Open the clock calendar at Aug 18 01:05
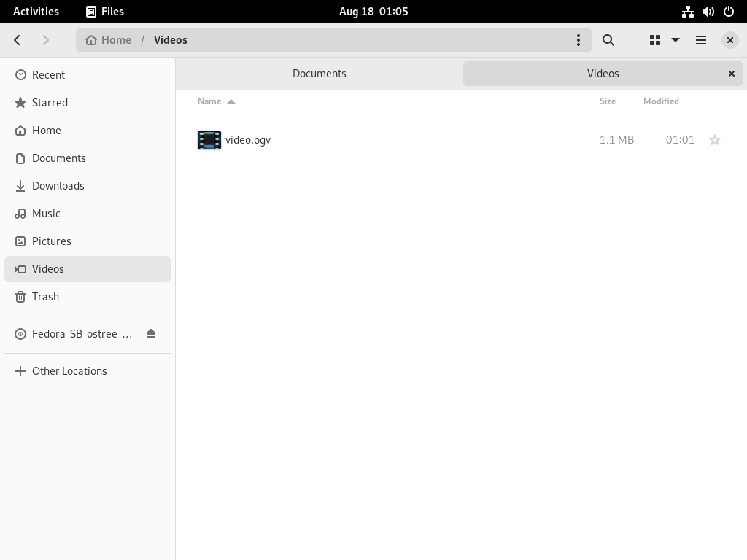This screenshot has width=747, height=560. point(373,12)
